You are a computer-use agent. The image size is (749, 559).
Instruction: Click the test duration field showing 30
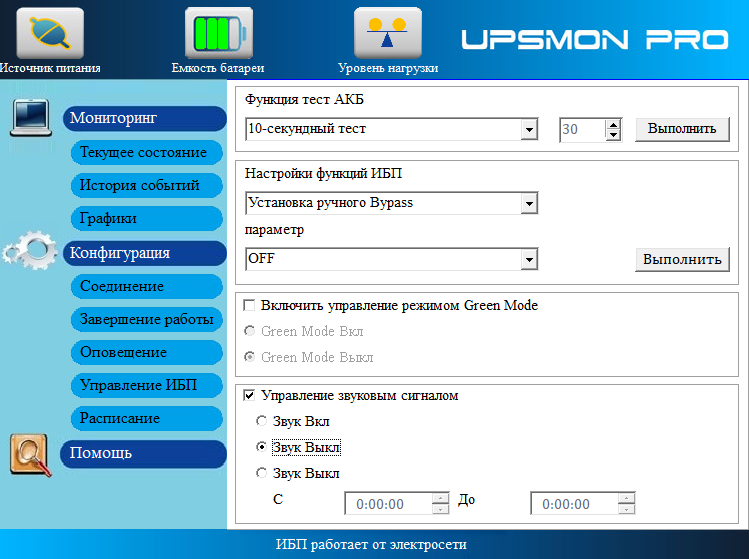pyautogui.click(x=582, y=129)
